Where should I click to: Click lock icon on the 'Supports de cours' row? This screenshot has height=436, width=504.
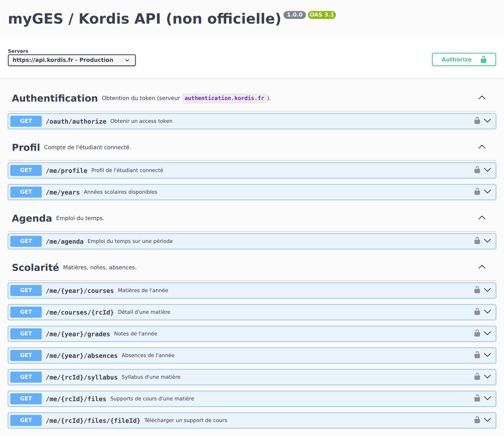pyautogui.click(x=477, y=398)
